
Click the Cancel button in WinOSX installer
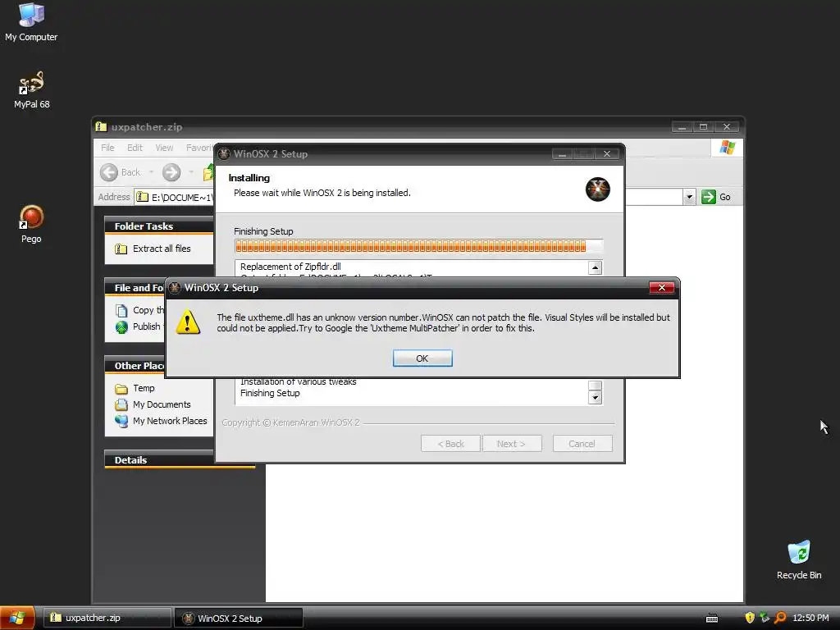(x=582, y=444)
